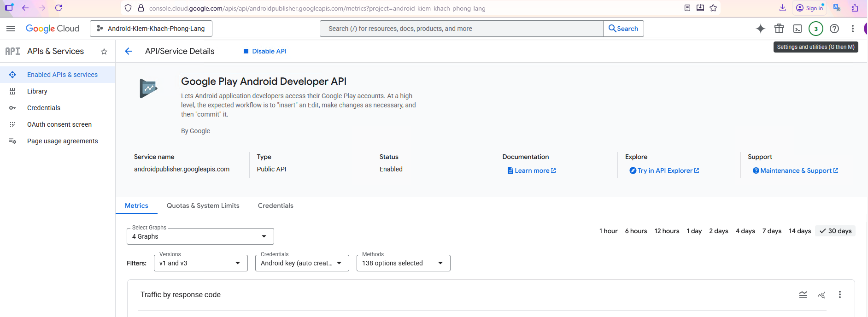The width and height of the screenshot is (868, 317).
Task: Bookmark this page with star icon
Action: [x=713, y=8]
